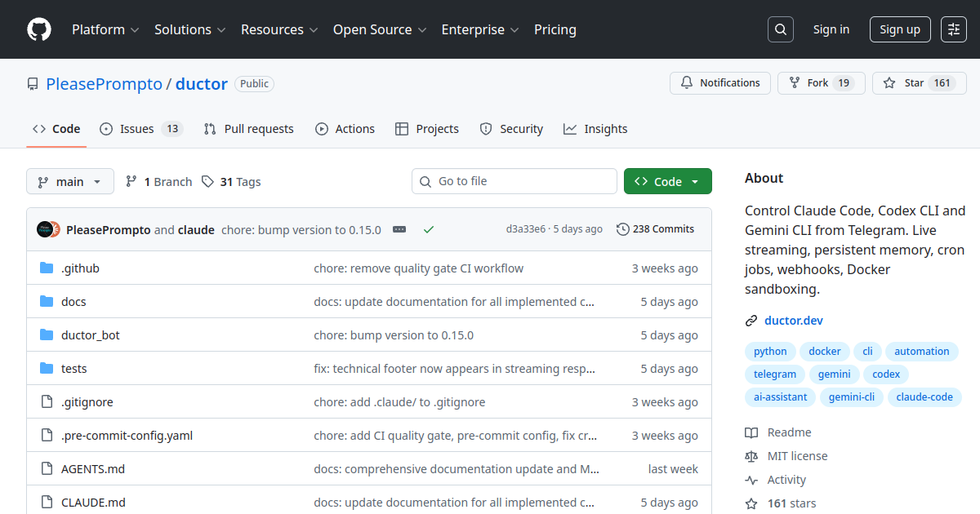Expand the Platform menu in header
Screen dimensions: 980x514
[x=105, y=29]
